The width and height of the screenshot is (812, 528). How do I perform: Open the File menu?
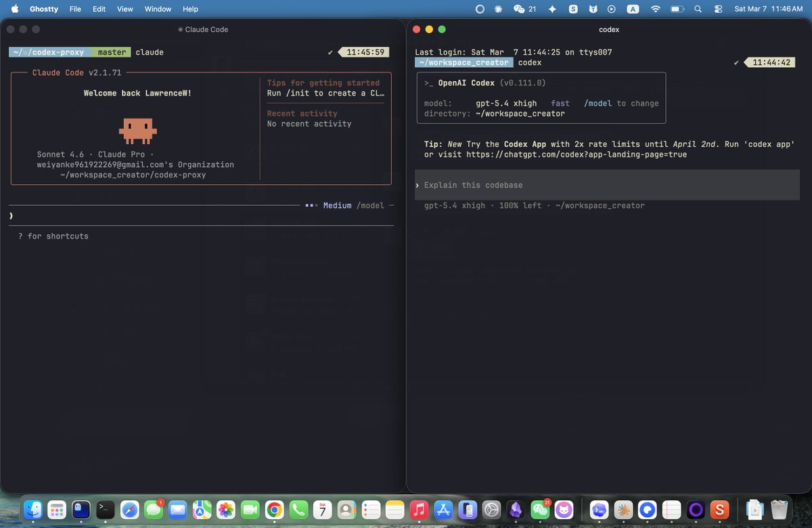click(75, 9)
